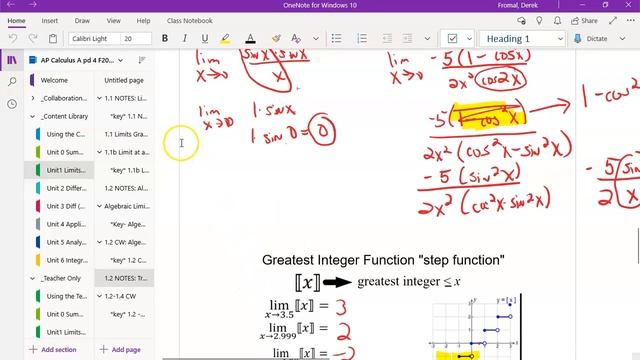
Task: Tag the note as To Do
Action: 452,39
